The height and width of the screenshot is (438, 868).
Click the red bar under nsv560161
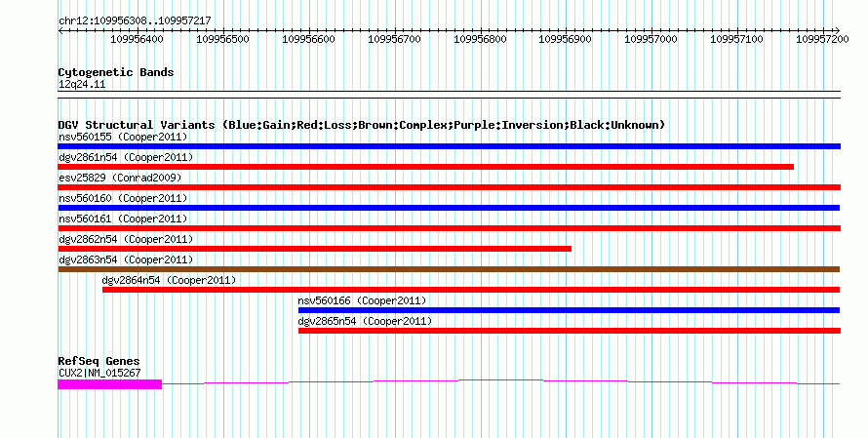[x=449, y=228]
